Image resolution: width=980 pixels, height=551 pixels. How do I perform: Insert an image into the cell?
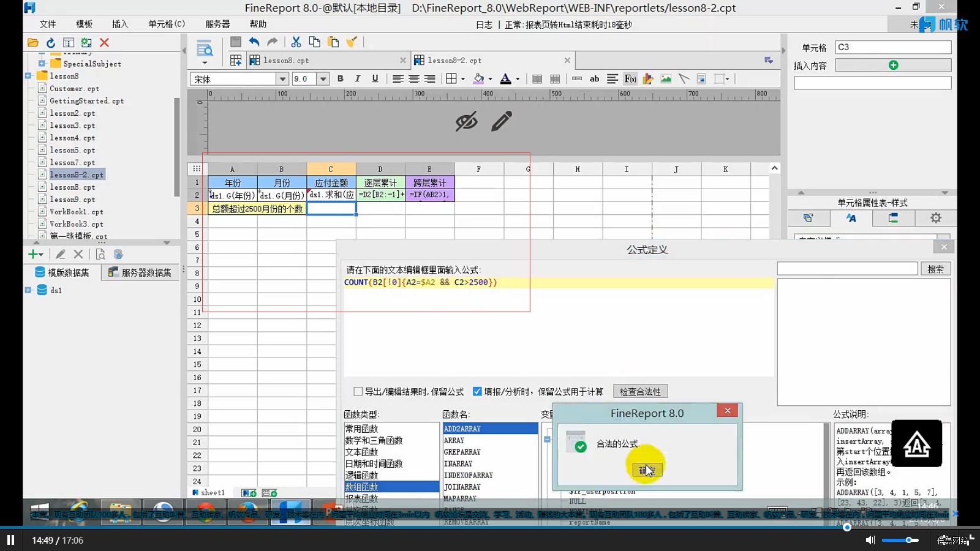tap(666, 78)
